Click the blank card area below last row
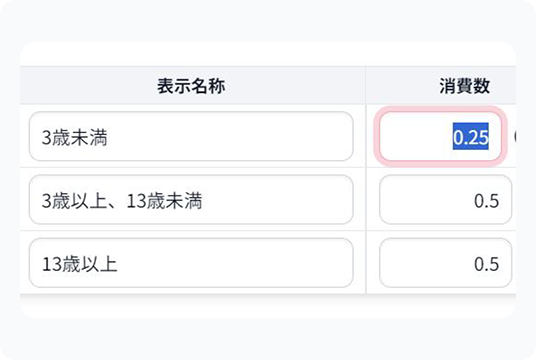536x360 pixels. pyautogui.click(x=268, y=306)
